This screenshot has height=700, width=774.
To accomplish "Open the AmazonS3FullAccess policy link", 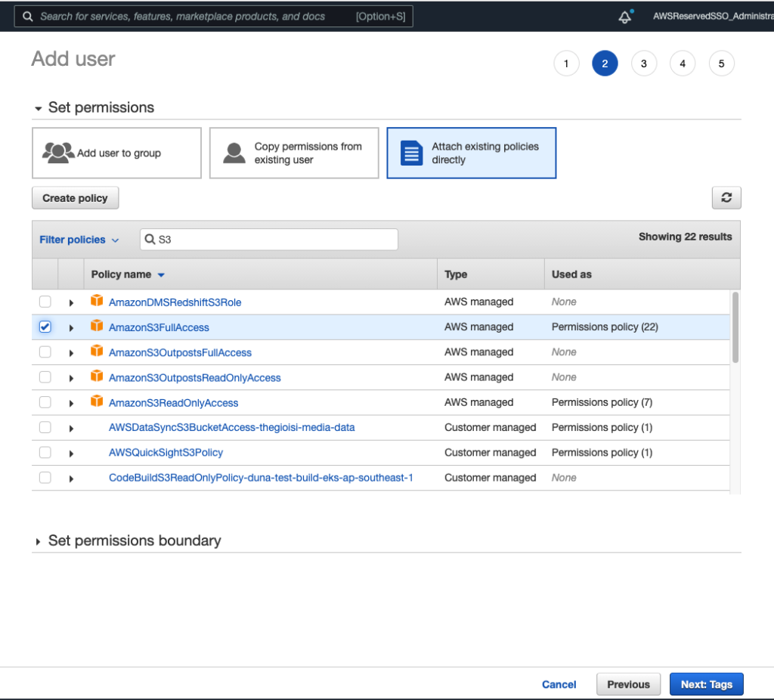I will (x=159, y=327).
